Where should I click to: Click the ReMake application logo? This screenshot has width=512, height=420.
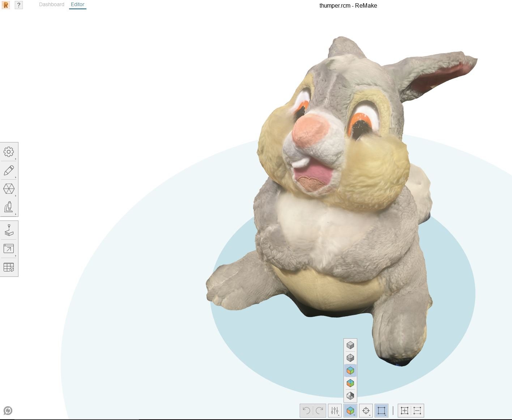click(x=6, y=5)
